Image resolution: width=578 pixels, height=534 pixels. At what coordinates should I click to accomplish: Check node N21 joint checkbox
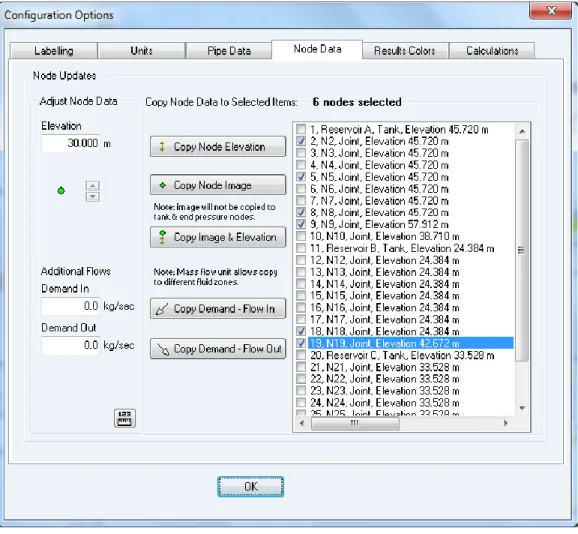301,367
